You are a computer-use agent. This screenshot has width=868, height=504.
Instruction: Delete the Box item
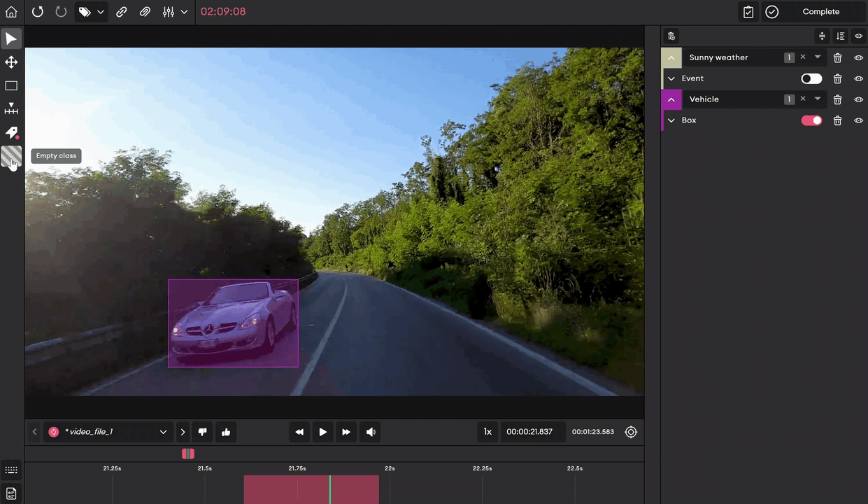click(838, 120)
